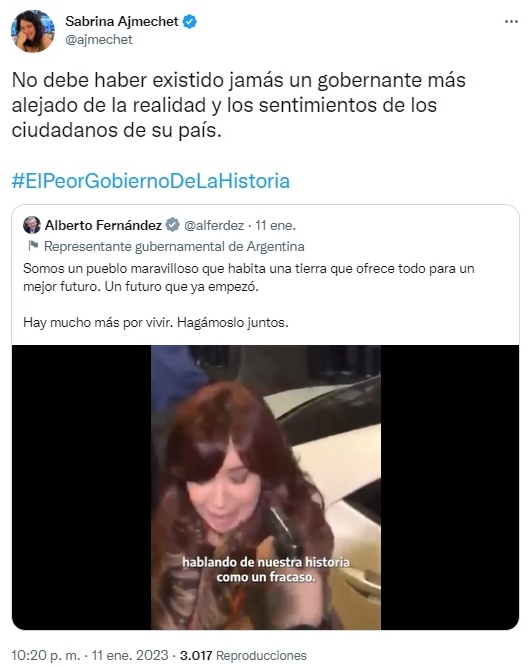
Task: Click the government representative flag icon
Action: tap(33, 246)
